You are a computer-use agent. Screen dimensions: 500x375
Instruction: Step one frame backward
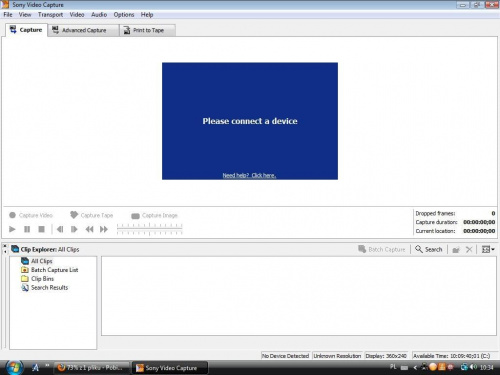[60, 229]
